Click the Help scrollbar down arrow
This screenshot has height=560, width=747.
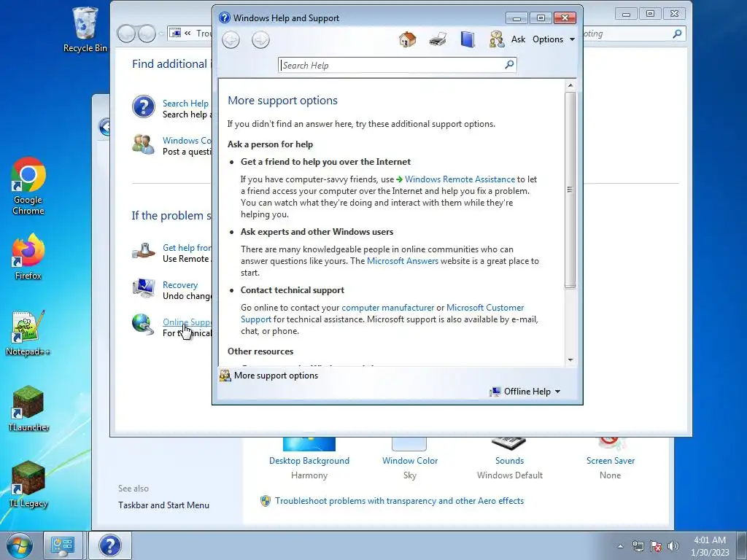click(x=570, y=360)
